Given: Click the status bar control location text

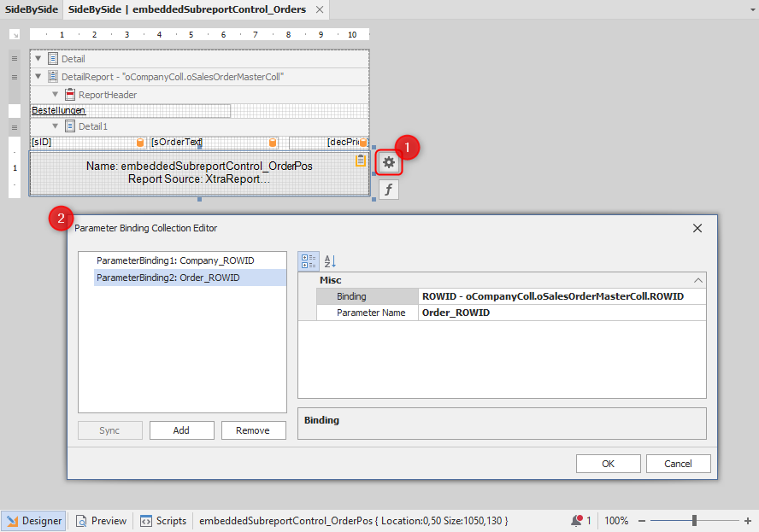Looking at the screenshot, I should point(354,521).
